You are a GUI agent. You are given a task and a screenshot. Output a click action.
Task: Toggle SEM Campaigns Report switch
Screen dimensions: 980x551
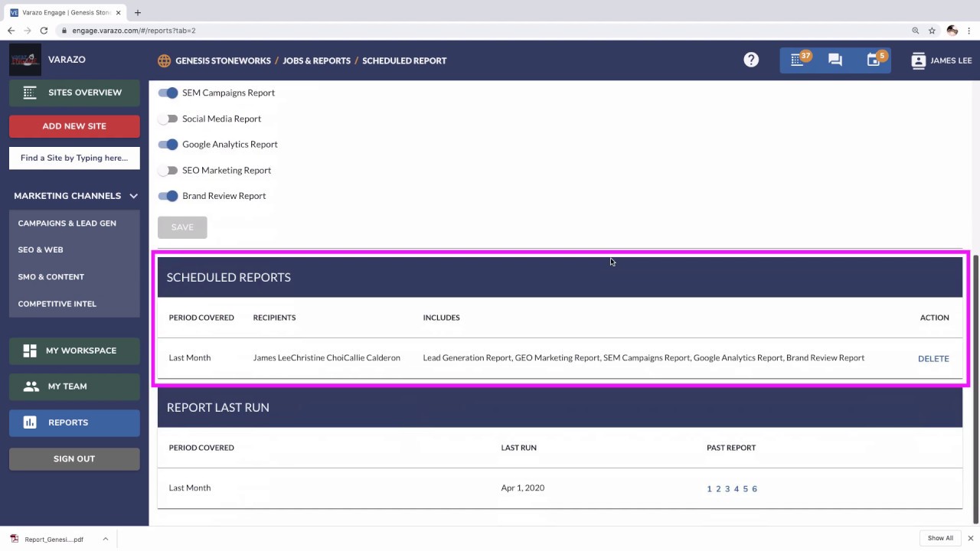click(168, 93)
